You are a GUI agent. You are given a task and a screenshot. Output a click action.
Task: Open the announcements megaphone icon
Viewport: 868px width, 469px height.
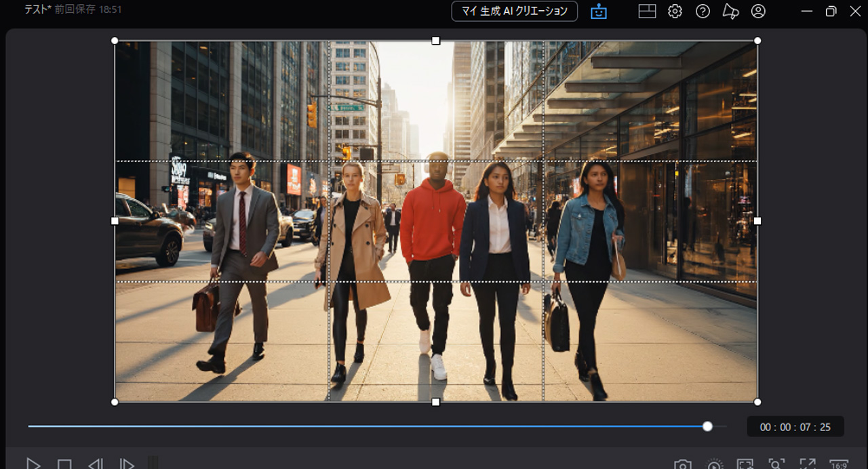click(731, 11)
